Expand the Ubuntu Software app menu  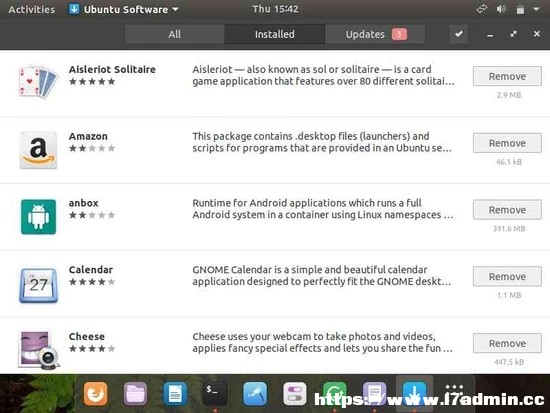tap(124, 9)
